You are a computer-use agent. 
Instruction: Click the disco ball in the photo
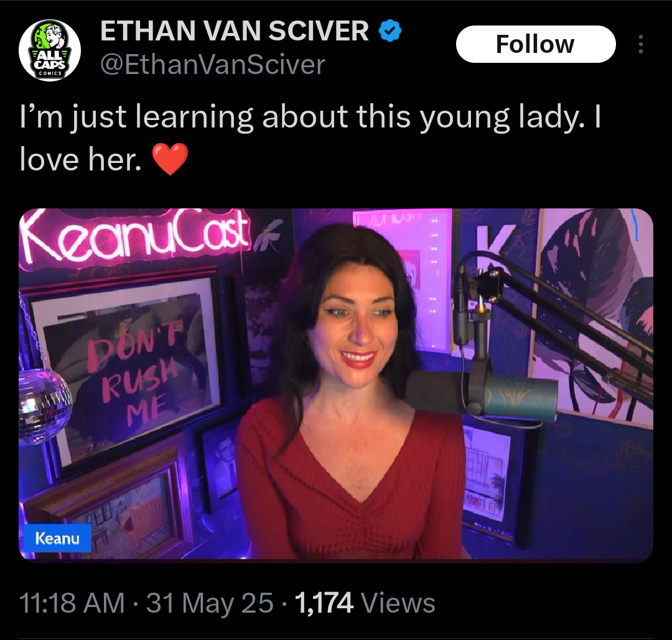(x=44, y=405)
